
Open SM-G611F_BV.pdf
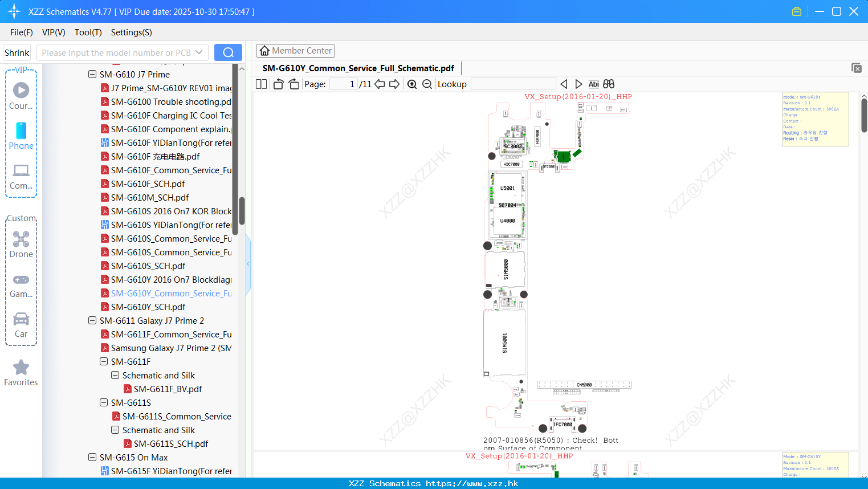coord(163,389)
